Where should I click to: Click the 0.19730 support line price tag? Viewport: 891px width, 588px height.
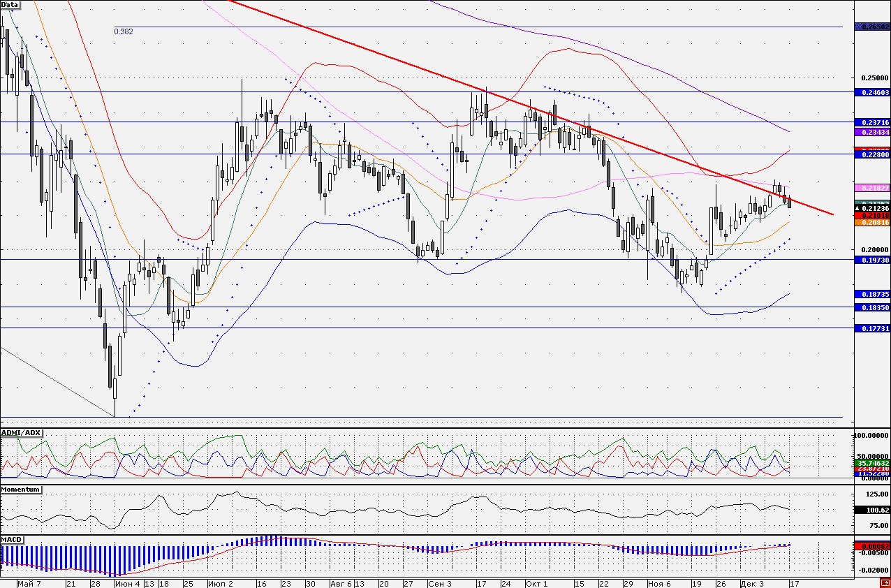pos(871,260)
